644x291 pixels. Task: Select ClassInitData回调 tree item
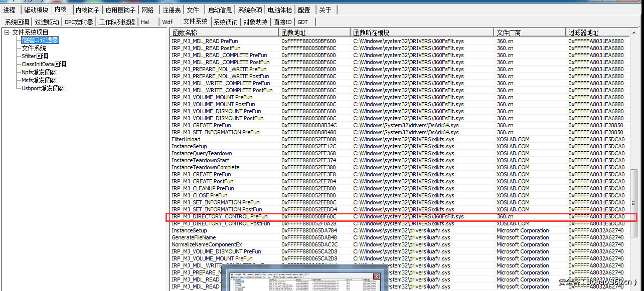[x=44, y=64]
